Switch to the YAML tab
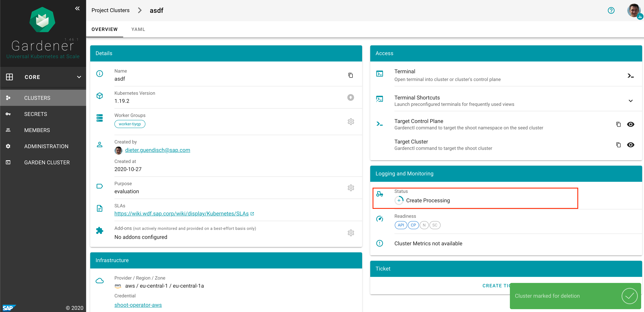The height and width of the screenshot is (312, 644). coord(138,29)
